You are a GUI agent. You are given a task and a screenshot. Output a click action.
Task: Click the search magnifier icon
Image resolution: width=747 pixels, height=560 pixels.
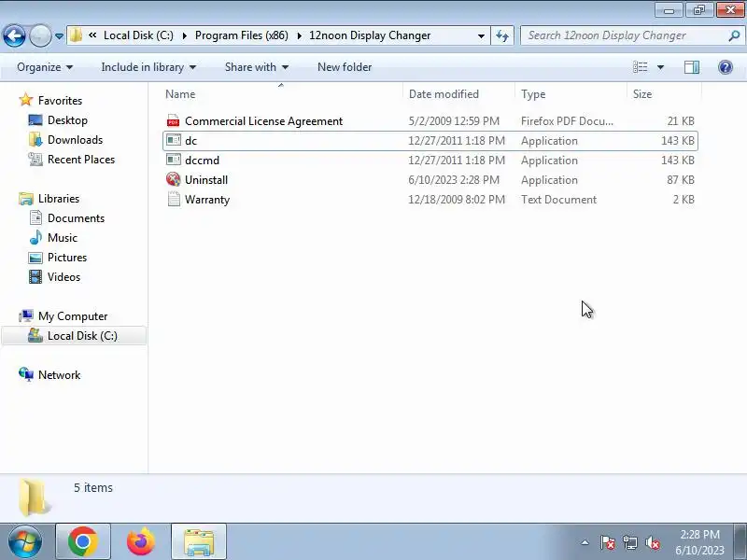coord(734,35)
